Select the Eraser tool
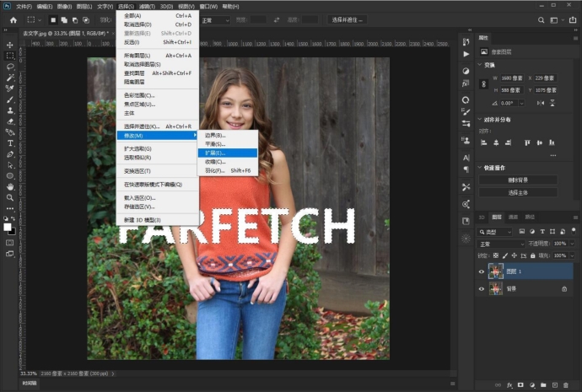582x392 pixels. (x=10, y=121)
